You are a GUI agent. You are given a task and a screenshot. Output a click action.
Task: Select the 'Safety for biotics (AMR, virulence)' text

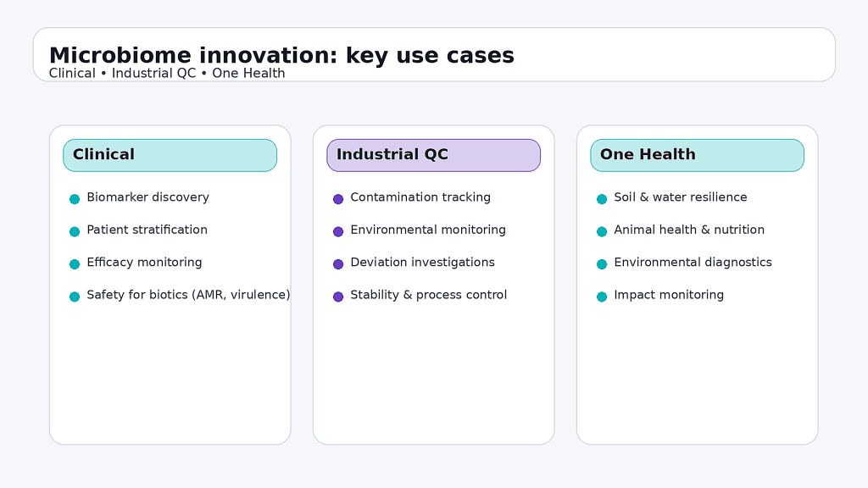click(x=188, y=295)
